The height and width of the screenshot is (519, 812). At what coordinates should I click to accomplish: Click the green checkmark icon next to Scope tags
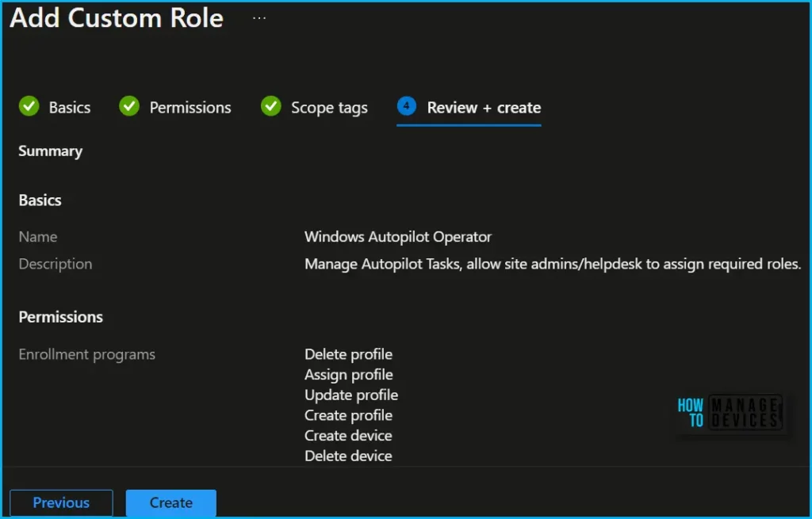pos(271,106)
